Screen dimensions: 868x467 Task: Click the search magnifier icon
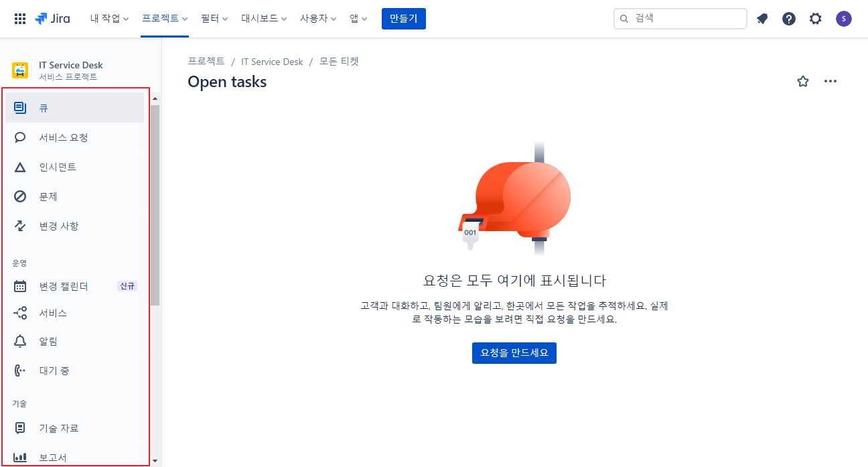click(x=625, y=19)
